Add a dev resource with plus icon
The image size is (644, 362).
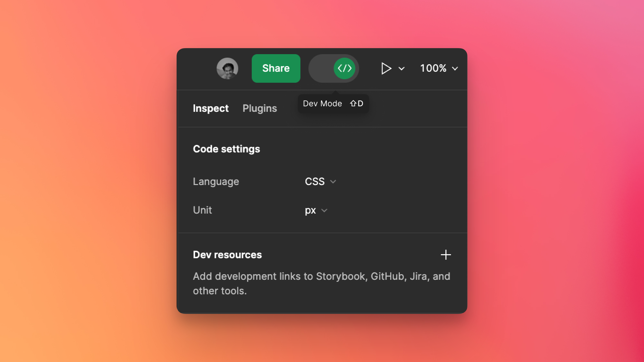(446, 255)
